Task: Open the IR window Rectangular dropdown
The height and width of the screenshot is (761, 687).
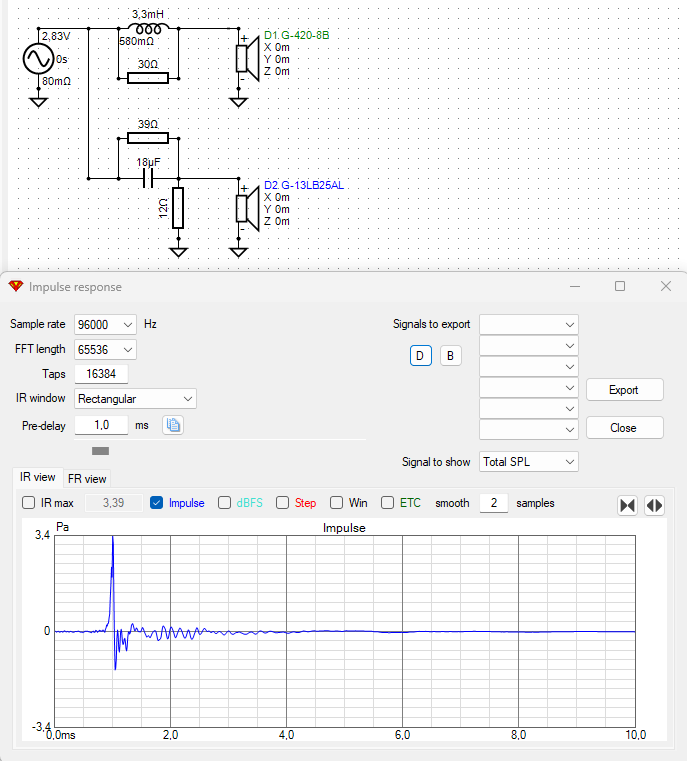Action: pos(135,398)
